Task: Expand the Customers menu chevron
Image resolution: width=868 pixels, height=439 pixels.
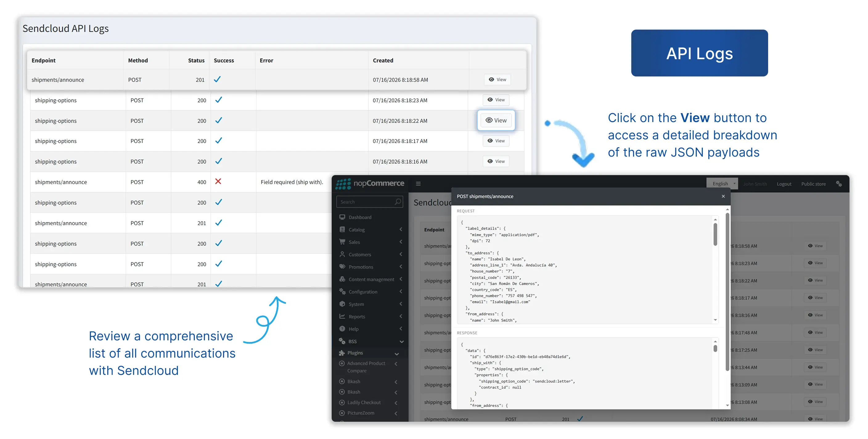Action: click(x=401, y=254)
